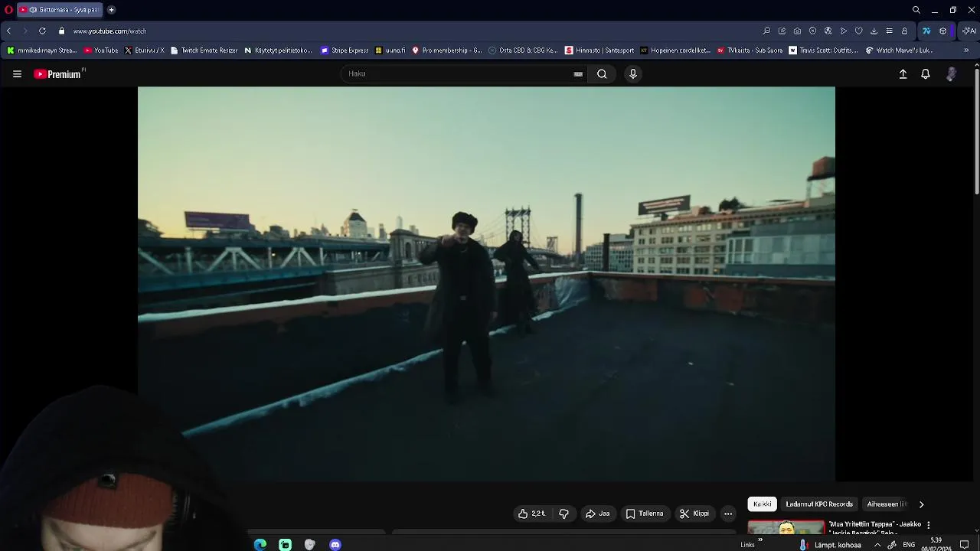Viewport: 980px width, 551px height.
Task: Show next filter chips with arrow
Action: point(921,504)
